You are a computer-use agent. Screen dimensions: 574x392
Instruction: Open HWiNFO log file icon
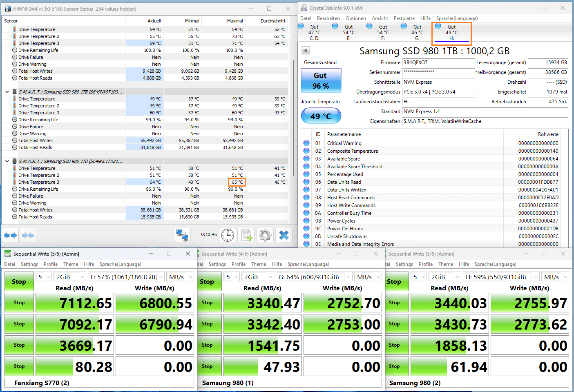[x=246, y=235]
